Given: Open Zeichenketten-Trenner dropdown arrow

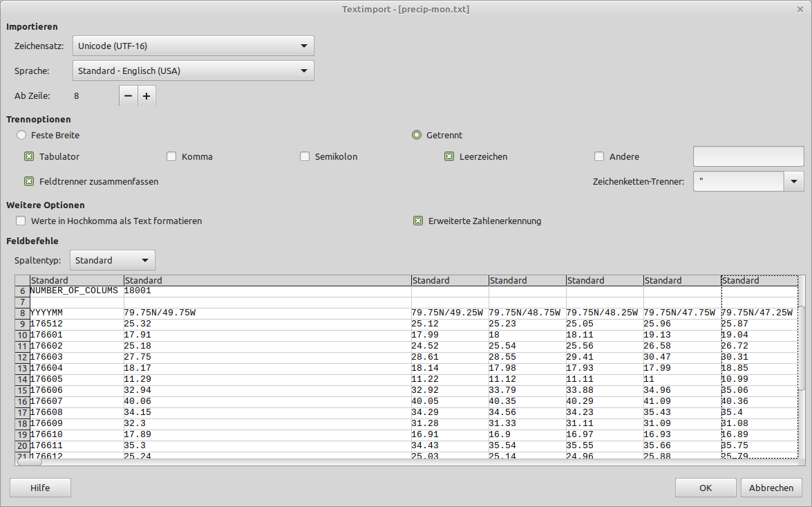Looking at the screenshot, I should [793, 182].
